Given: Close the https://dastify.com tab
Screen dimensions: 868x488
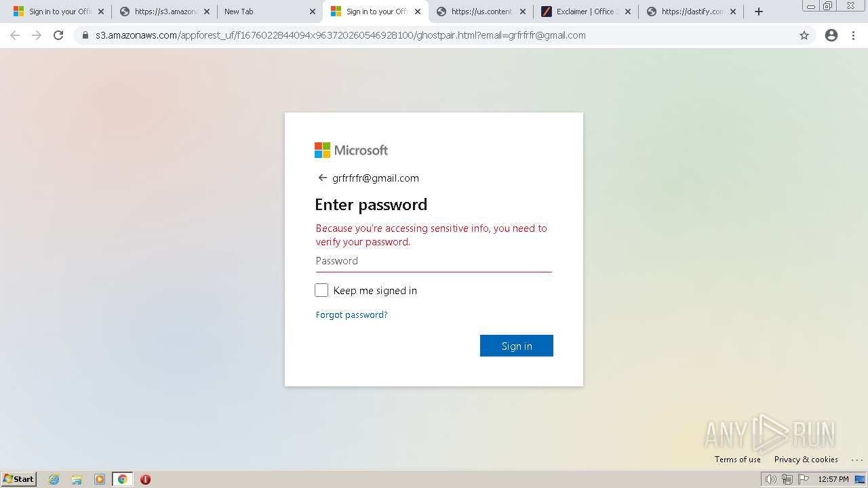Looking at the screenshot, I should [x=733, y=12].
